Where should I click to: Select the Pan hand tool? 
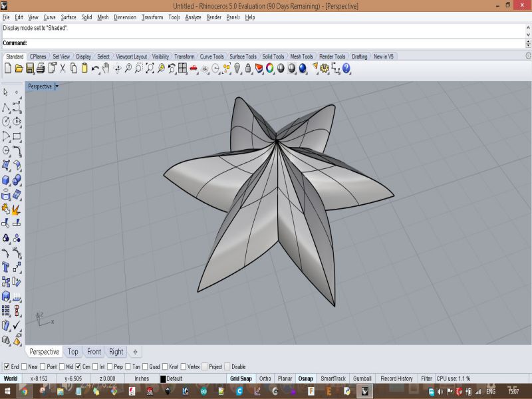point(106,68)
